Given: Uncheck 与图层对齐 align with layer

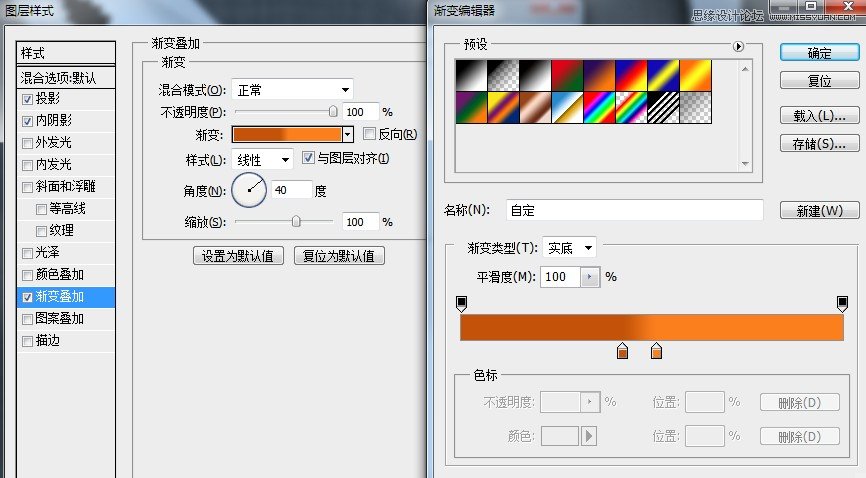Looking at the screenshot, I should pyautogui.click(x=309, y=158).
